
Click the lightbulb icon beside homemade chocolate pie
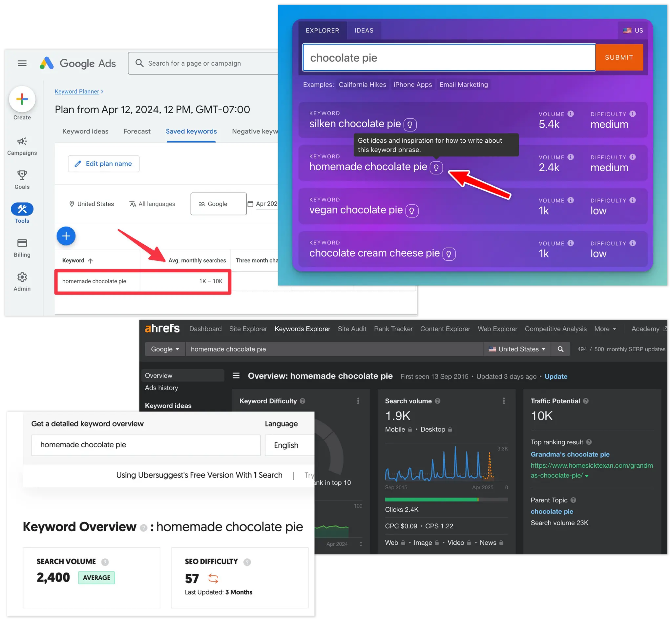[437, 168]
